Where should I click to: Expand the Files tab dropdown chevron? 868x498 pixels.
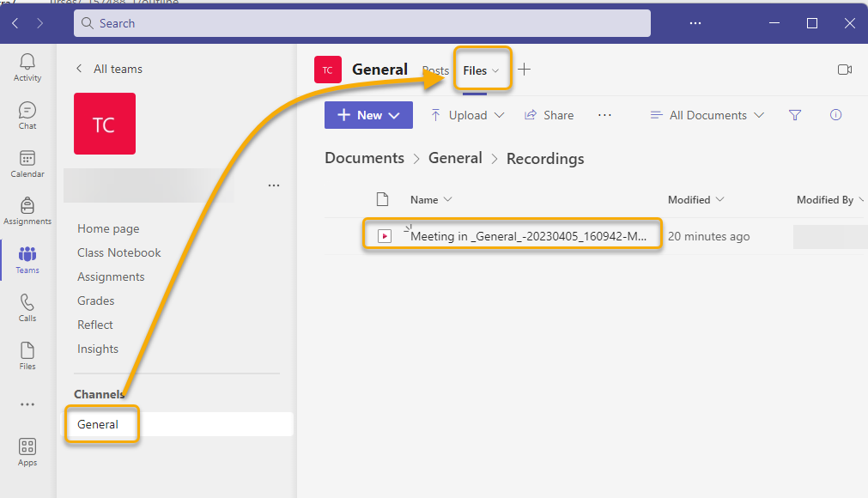[495, 70]
